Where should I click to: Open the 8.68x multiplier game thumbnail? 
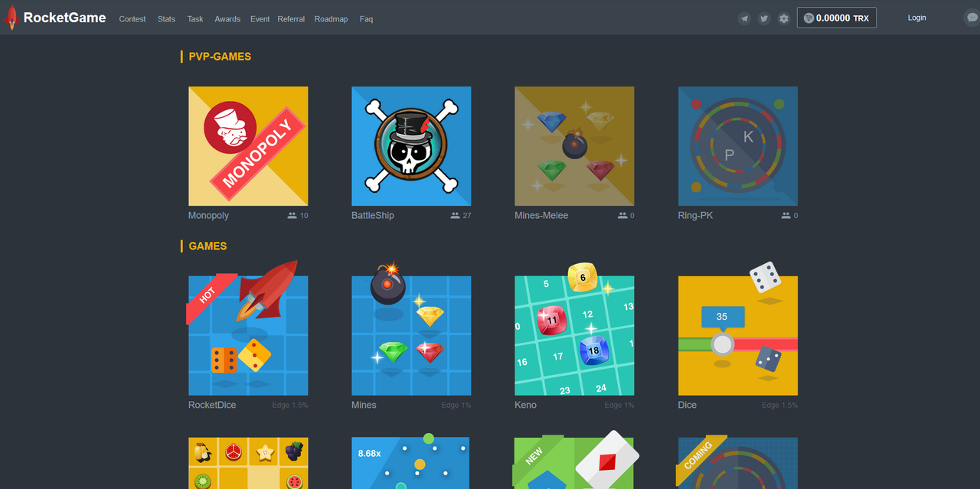pyautogui.click(x=411, y=463)
